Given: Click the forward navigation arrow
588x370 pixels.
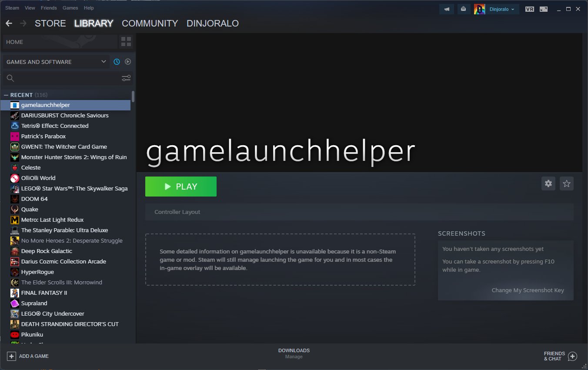Looking at the screenshot, I should click(x=23, y=23).
